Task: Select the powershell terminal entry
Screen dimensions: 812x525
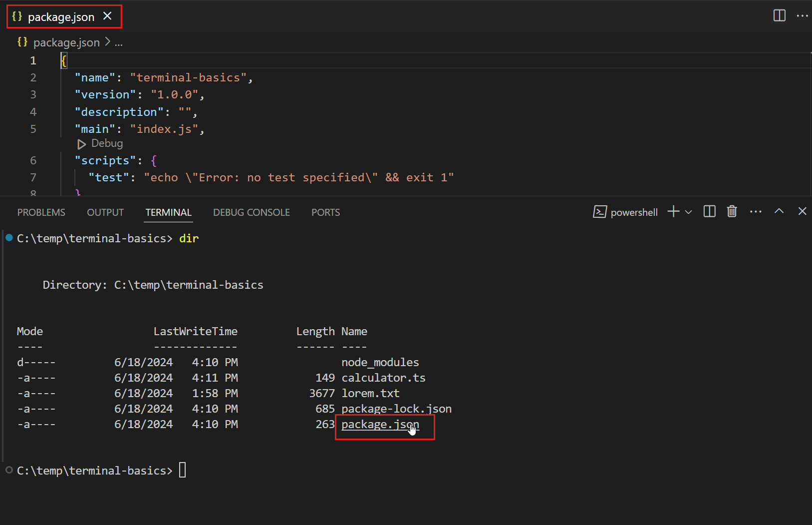Action: coord(633,212)
